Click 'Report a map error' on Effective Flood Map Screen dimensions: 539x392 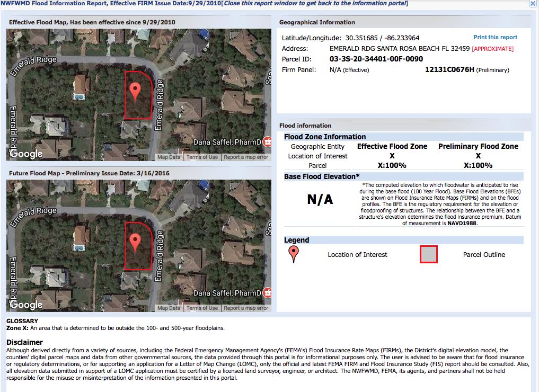click(x=246, y=157)
